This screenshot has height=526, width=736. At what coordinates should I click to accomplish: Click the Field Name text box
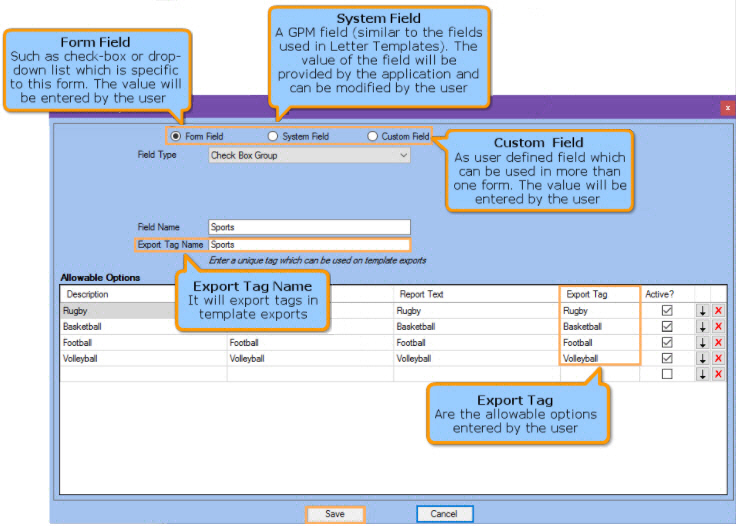[309, 227]
